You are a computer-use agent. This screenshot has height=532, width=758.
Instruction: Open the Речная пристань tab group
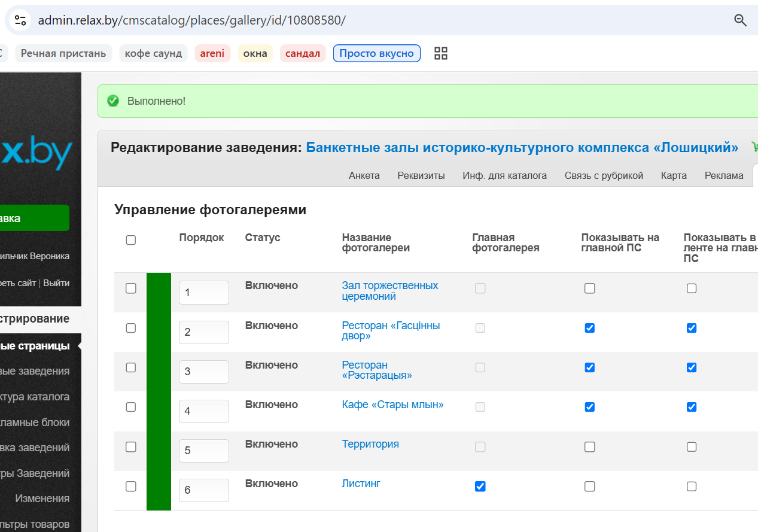(63, 53)
